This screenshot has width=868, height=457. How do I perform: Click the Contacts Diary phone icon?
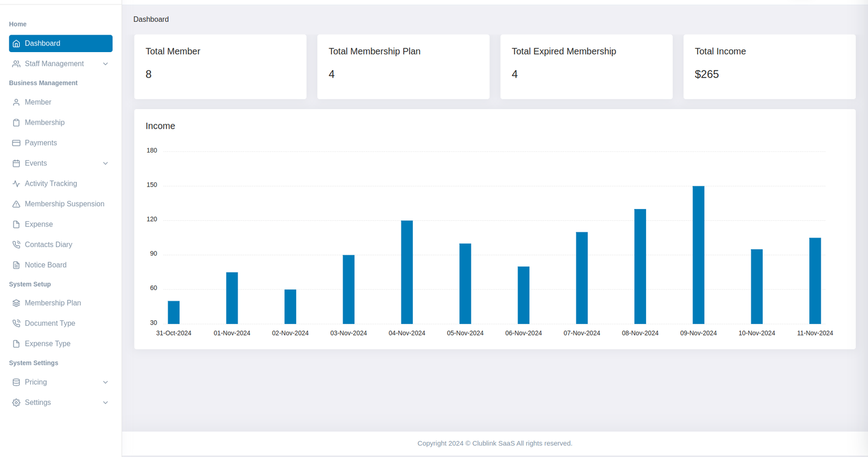tap(16, 245)
